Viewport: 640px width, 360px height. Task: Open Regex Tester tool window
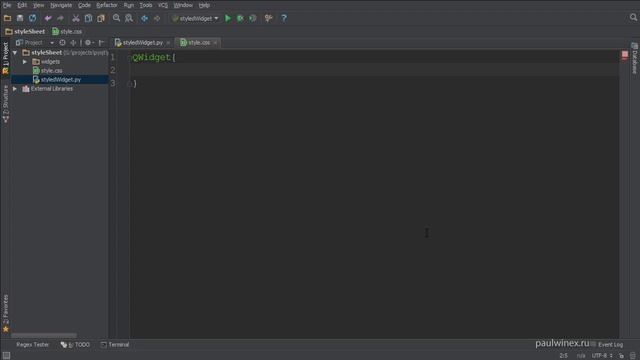click(33, 345)
